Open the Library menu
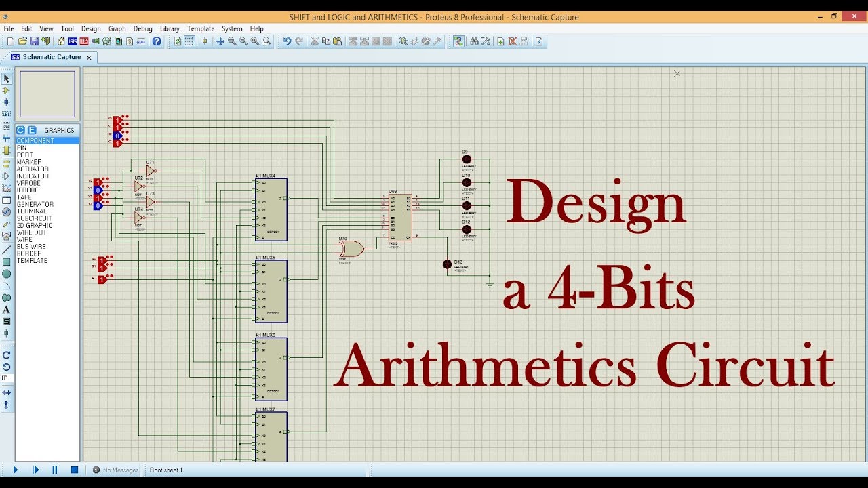This screenshot has height=488, width=868. tap(170, 28)
